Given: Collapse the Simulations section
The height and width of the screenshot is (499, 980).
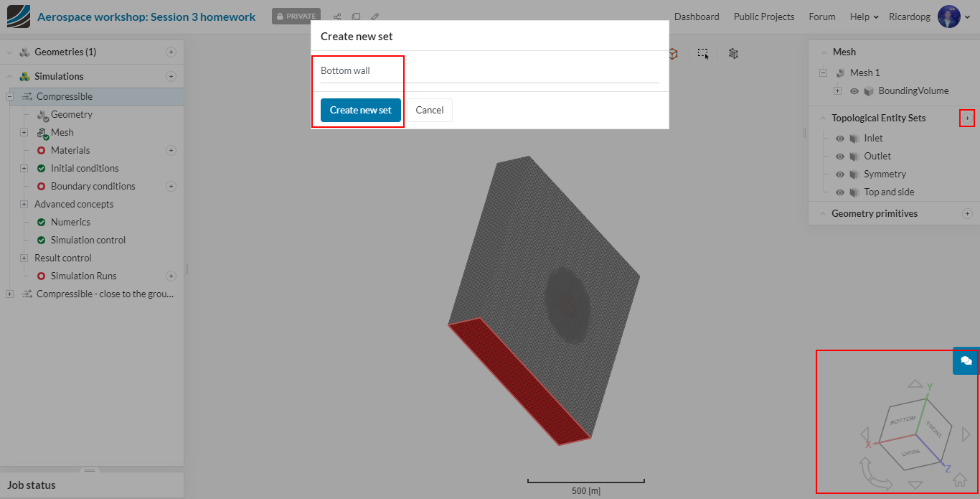Looking at the screenshot, I should click(x=9, y=76).
